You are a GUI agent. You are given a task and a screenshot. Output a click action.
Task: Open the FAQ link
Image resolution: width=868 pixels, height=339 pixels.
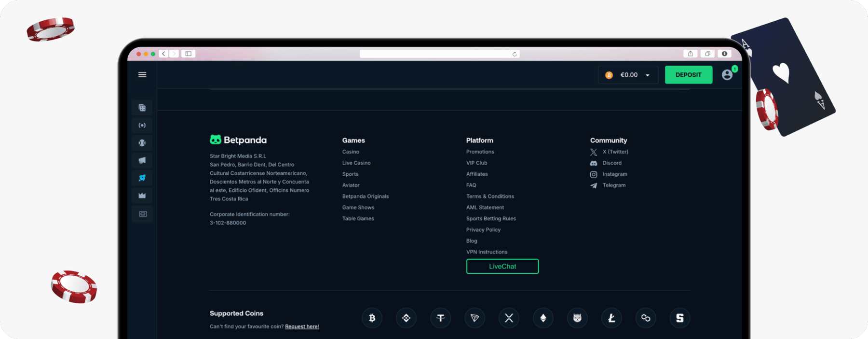coord(471,185)
